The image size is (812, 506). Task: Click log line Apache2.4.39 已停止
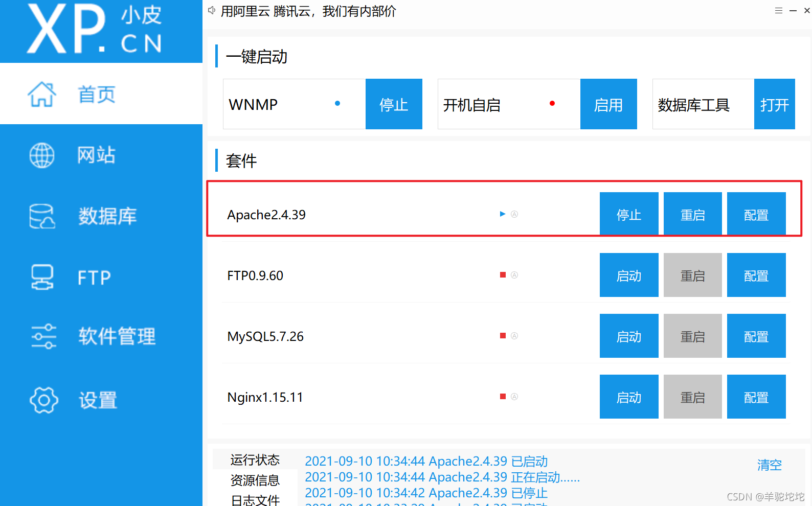(426, 493)
